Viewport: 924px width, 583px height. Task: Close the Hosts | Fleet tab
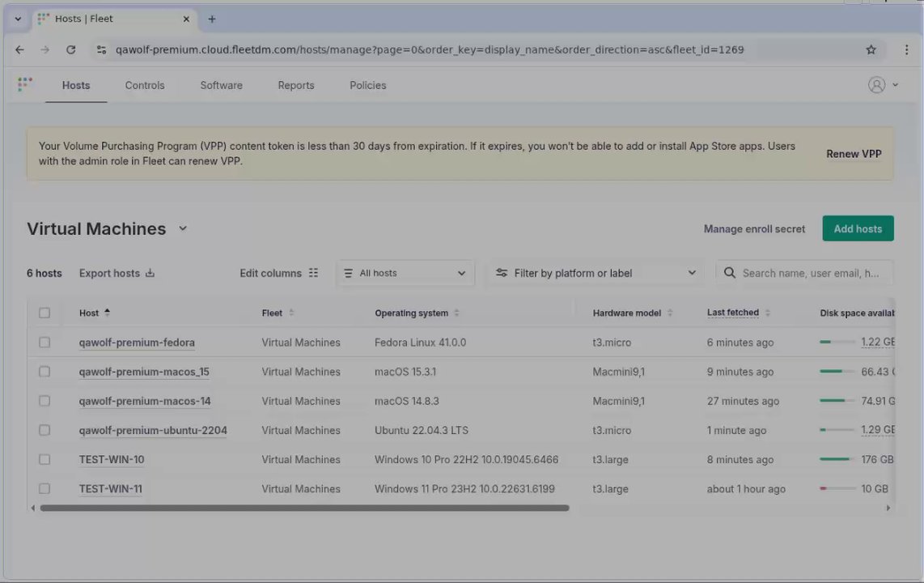[x=186, y=19]
